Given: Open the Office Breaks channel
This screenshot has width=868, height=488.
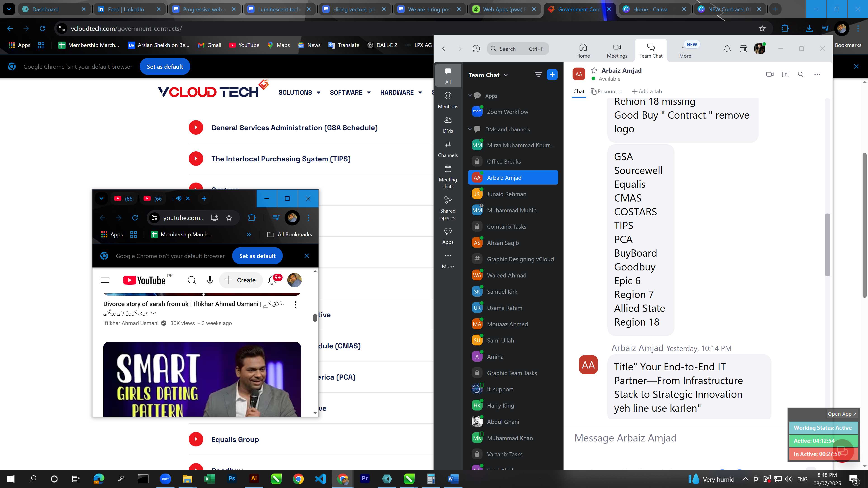Looking at the screenshot, I should pos(513,161).
